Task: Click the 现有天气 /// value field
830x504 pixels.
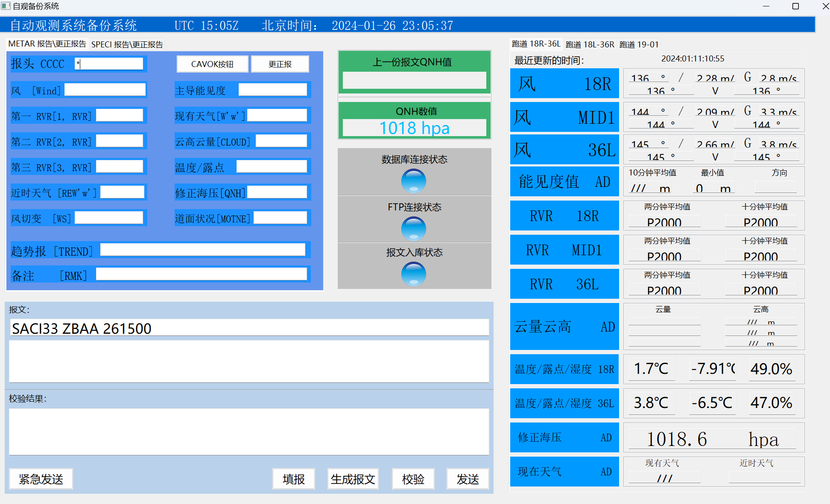Action: click(664, 478)
